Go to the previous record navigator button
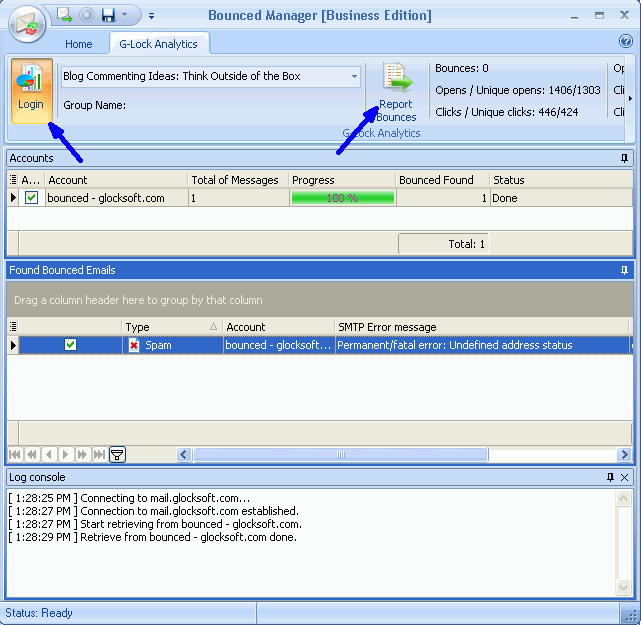 pyautogui.click(x=49, y=455)
